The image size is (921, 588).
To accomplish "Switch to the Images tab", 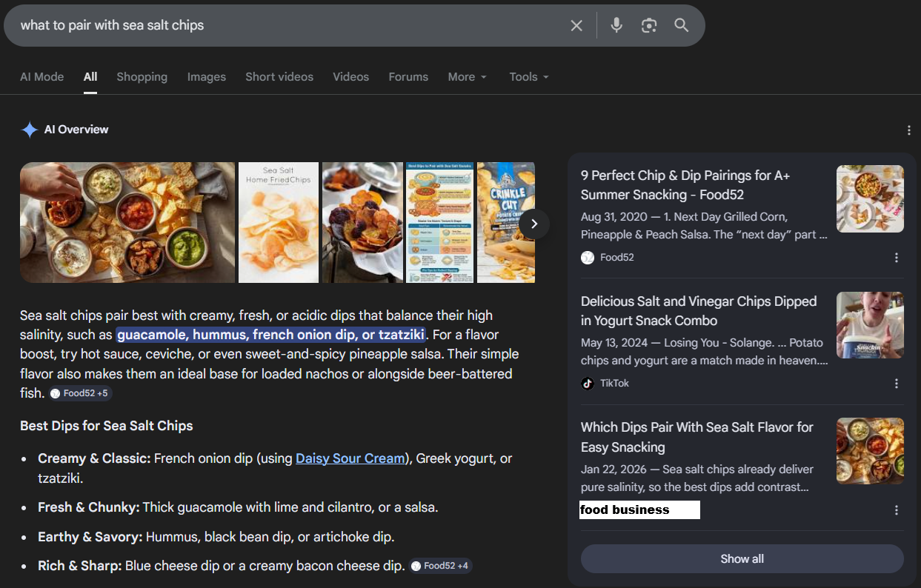I will (x=206, y=77).
